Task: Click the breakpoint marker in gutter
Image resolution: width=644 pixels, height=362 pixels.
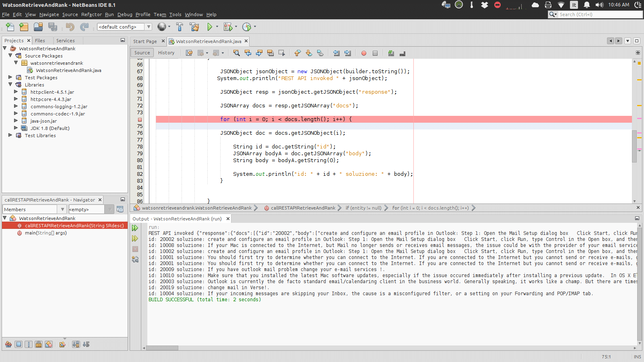Action: (140, 119)
